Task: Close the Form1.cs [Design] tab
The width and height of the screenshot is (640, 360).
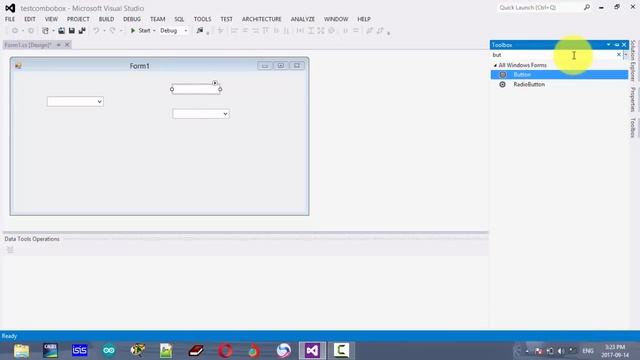Action: pyautogui.click(x=67, y=45)
